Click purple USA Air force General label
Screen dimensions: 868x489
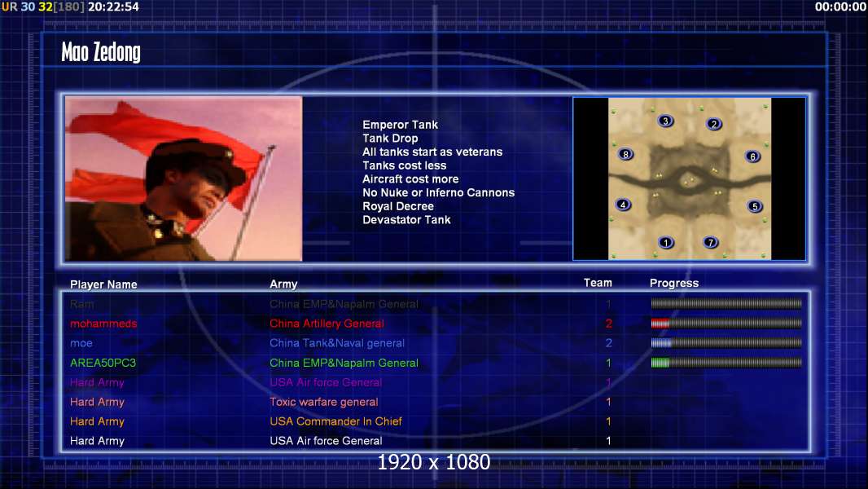[326, 383]
